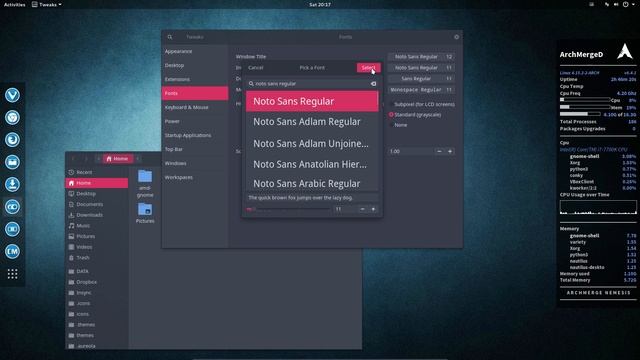The image size is (640, 360).
Task: Click Select in the font dialog
Action: click(x=368, y=68)
